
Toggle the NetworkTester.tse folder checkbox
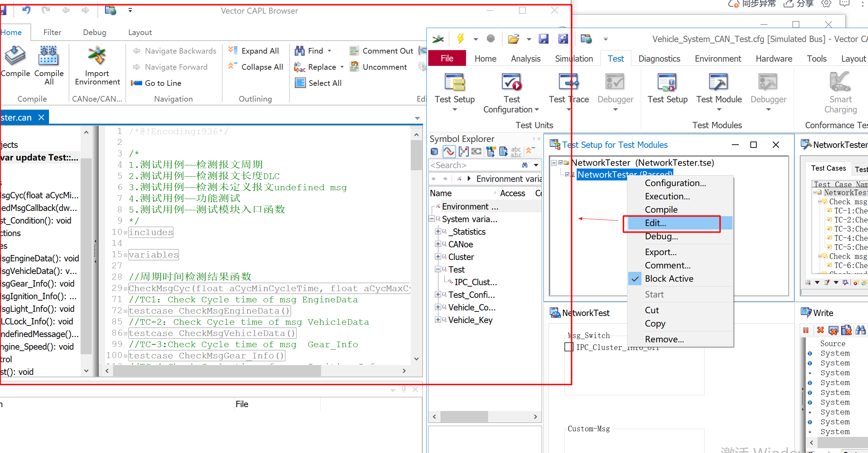point(561,163)
